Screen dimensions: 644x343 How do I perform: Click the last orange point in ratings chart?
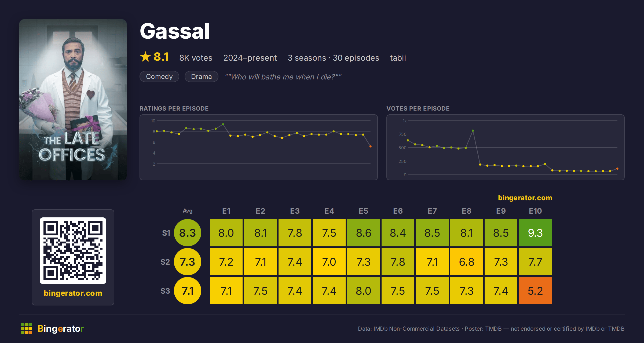[x=371, y=146]
